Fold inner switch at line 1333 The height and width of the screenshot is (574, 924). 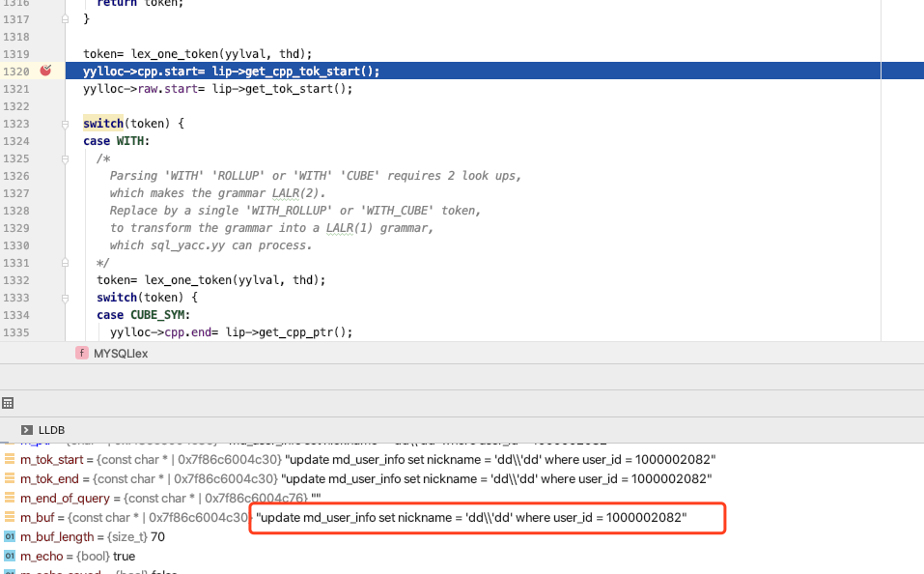tap(65, 298)
